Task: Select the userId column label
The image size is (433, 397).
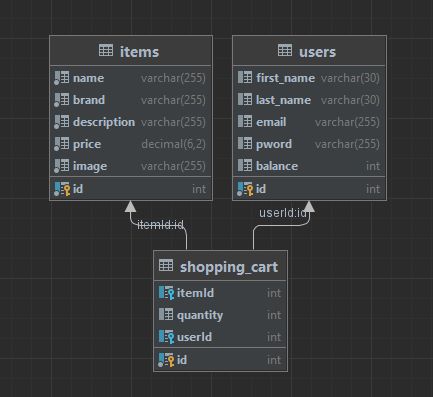Action: tap(194, 337)
